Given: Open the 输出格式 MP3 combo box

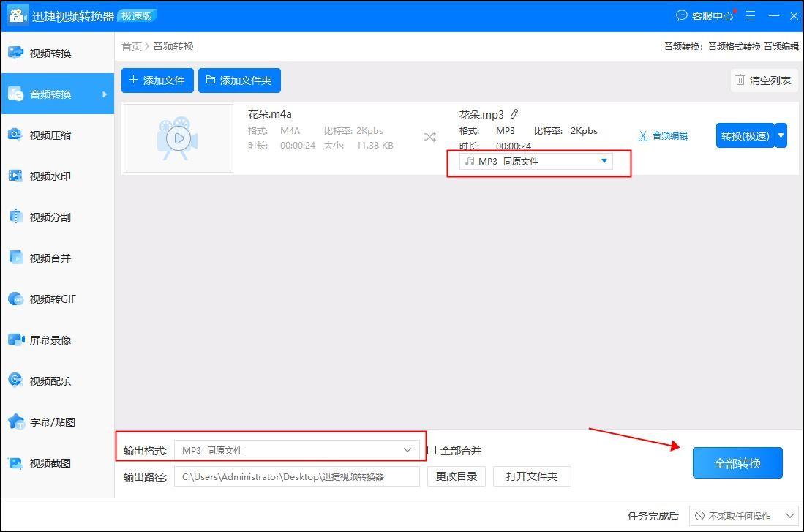Looking at the screenshot, I should tap(297, 451).
